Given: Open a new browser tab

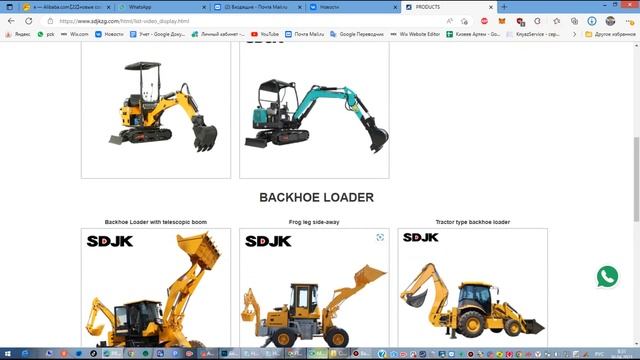Looking at the screenshot, I should point(504,7).
